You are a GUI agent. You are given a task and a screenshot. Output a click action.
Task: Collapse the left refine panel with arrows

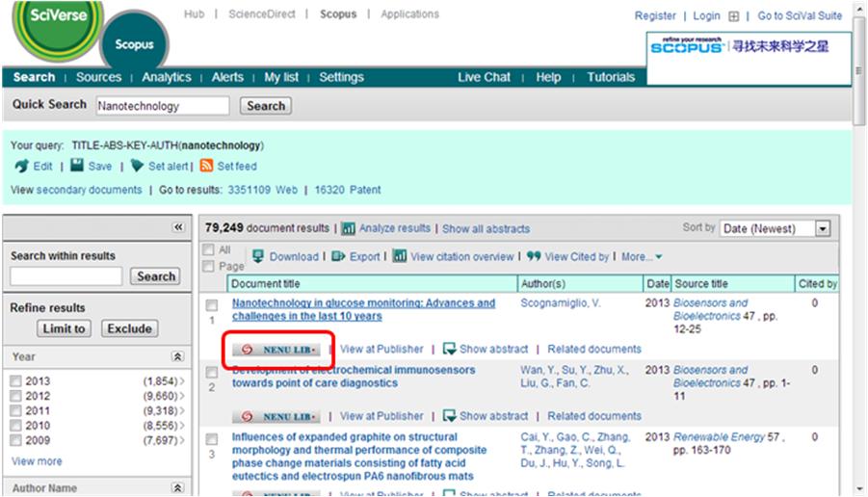177,227
